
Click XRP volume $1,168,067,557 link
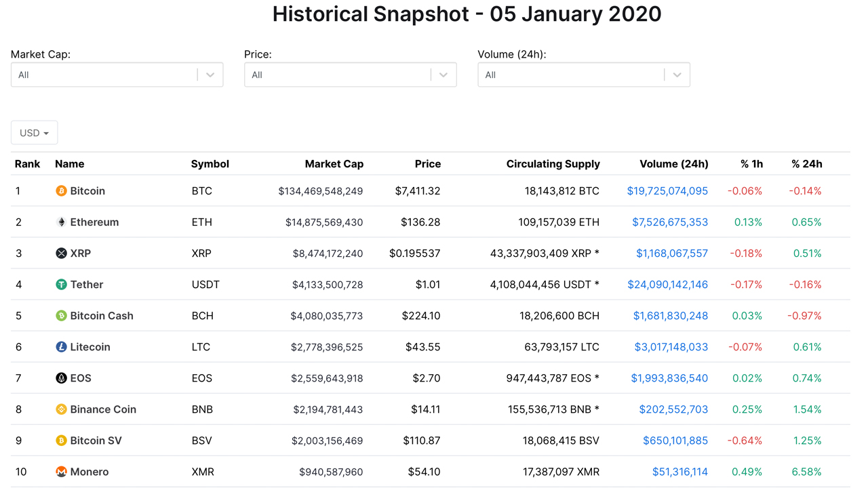pyautogui.click(x=672, y=253)
